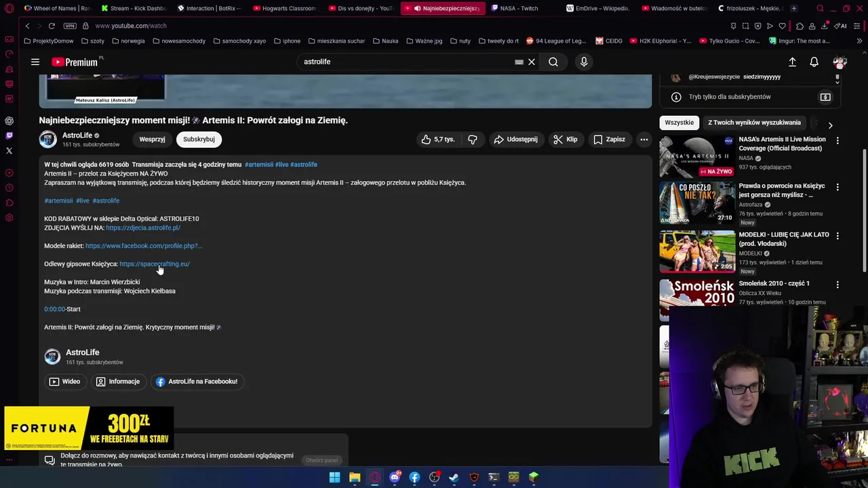This screenshot has height=488, width=868.
Task: Open extensions cube icon in sidebar
Action: [9, 203]
